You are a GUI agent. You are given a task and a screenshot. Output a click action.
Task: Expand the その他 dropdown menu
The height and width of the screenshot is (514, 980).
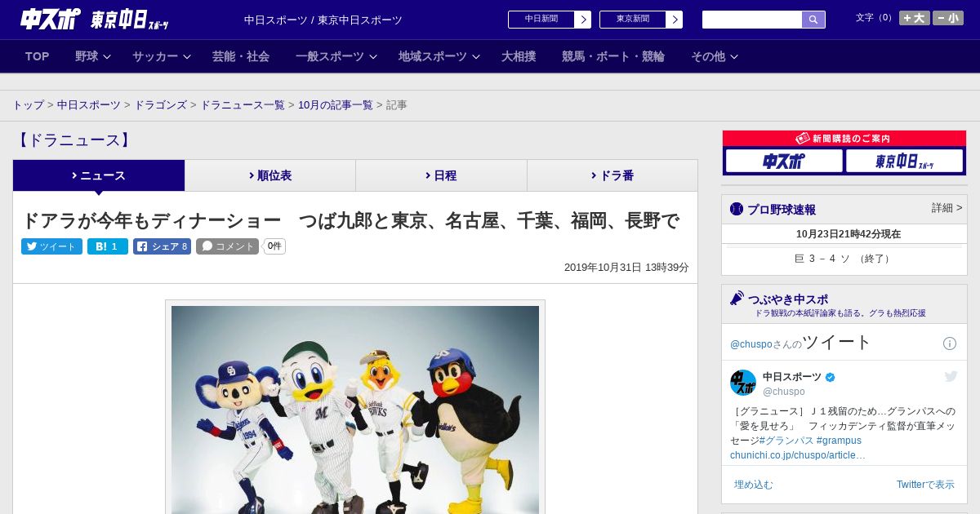coord(714,56)
